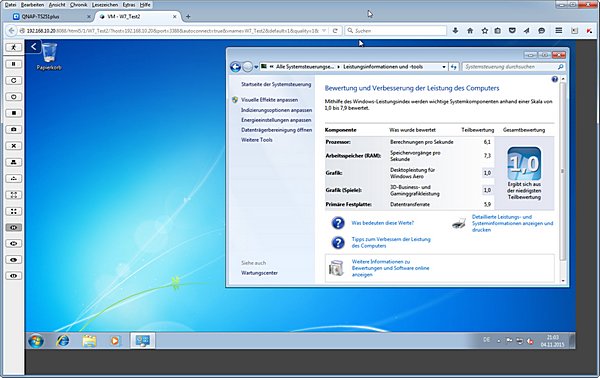Open the Hilfe menu

pos(145,5)
